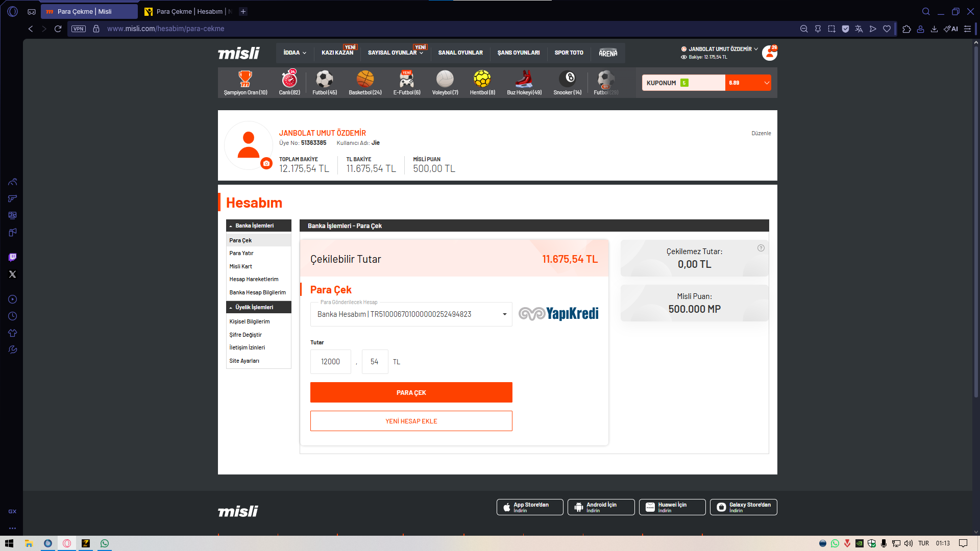This screenshot has width=980, height=551.
Task: Click the Android İçin download button
Action: pyautogui.click(x=601, y=507)
